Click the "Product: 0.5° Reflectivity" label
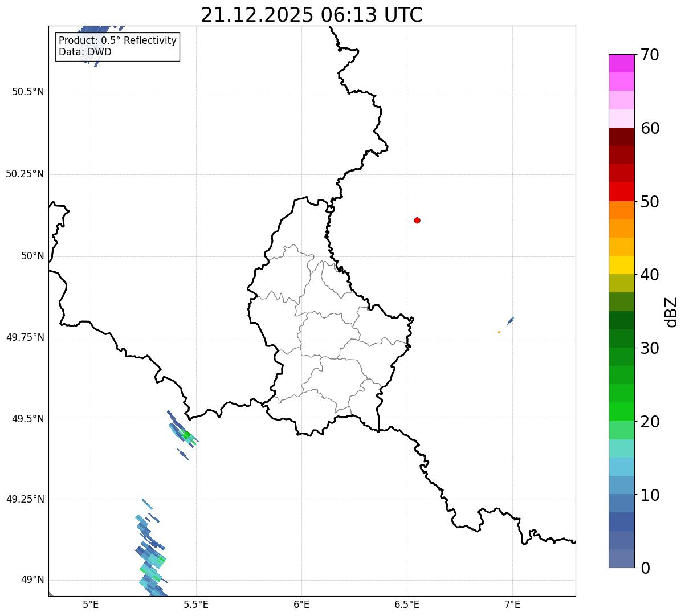685x616 pixels. 117,41
